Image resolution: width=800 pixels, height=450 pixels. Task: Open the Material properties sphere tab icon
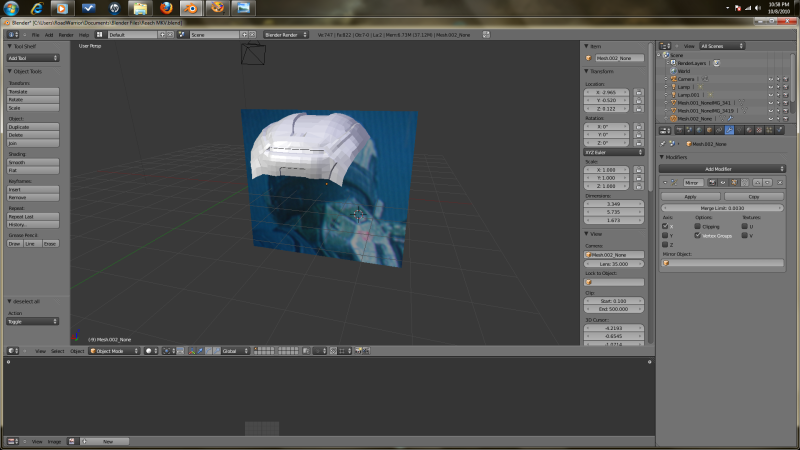749,130
